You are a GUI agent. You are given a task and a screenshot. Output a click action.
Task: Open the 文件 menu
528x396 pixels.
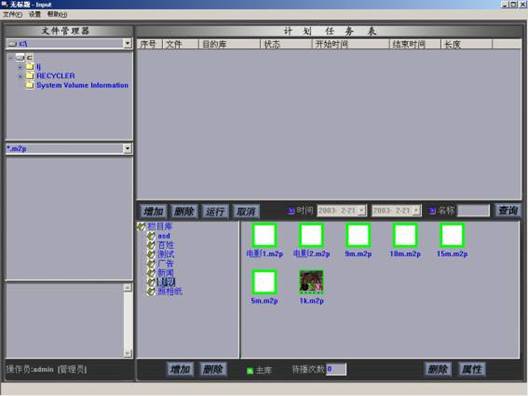click(12, 14)
